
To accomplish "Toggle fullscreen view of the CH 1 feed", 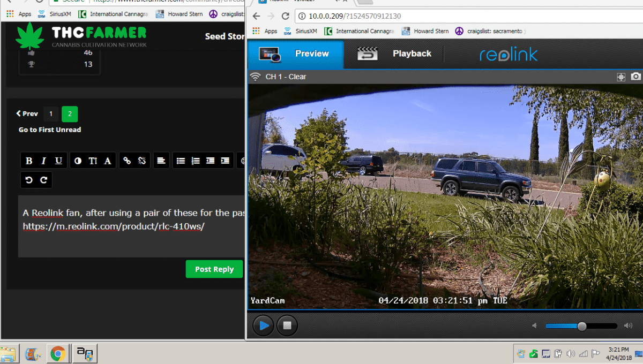I will click(x=621, y=77).
